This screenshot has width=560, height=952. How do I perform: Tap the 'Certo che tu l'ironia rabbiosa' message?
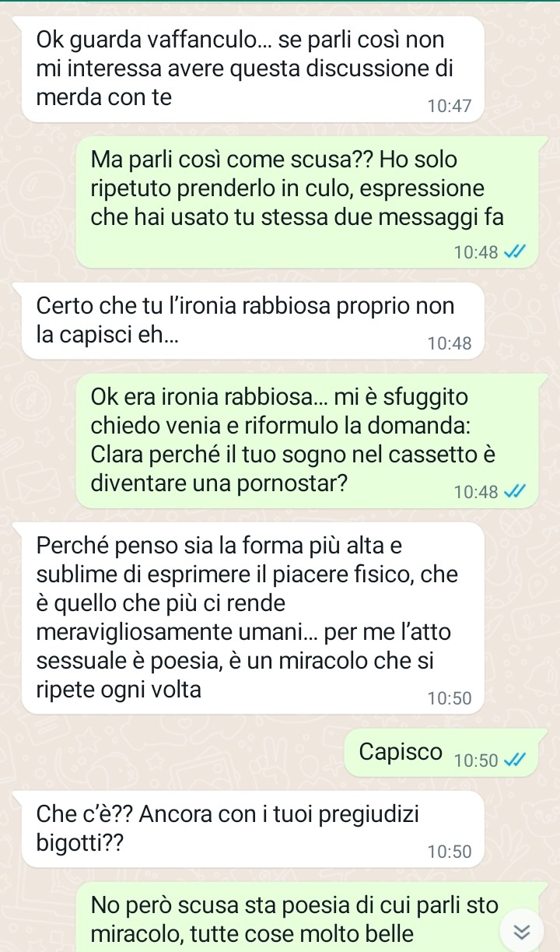[x=252, y=321]
